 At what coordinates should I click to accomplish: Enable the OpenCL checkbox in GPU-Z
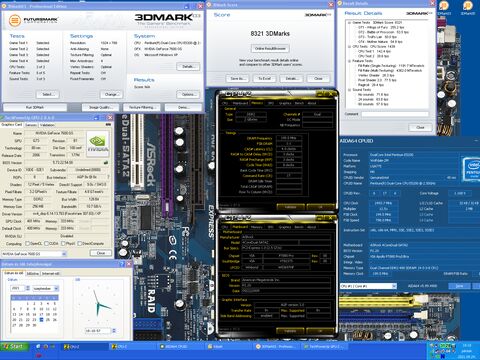(x=28, y=243)
